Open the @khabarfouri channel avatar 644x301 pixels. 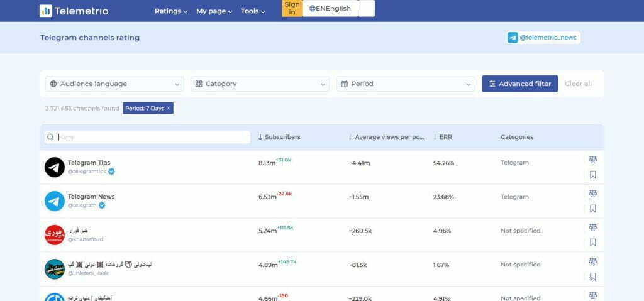[x=55, y=235]
